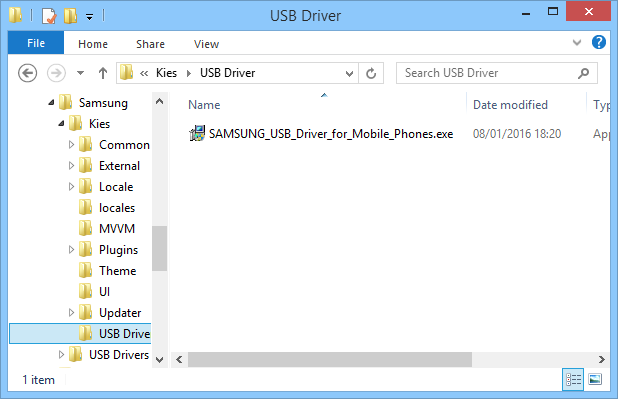Click the horizontal scrollbar left arrow
The height and width of the screenshot is (399, 618).
click(179, 359)
